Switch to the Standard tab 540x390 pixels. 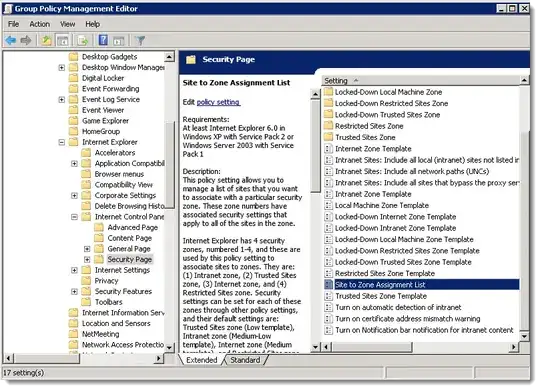coord(245,360)
